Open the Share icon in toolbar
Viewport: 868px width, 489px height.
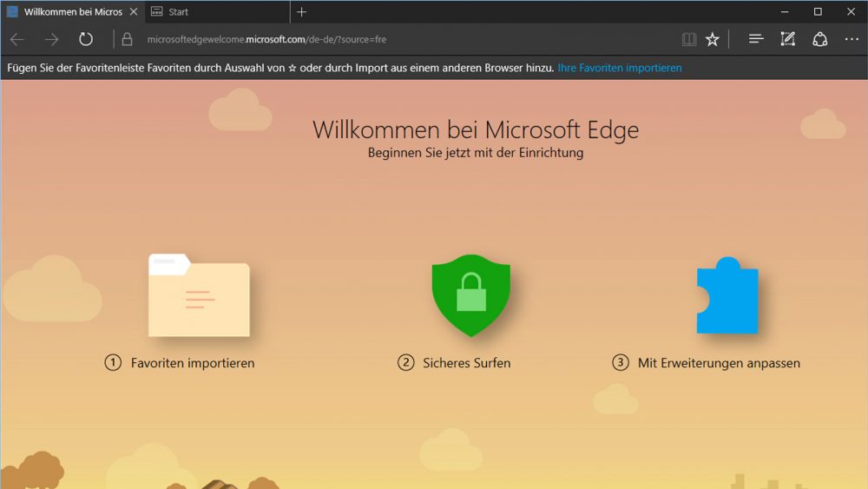[819, 39]
